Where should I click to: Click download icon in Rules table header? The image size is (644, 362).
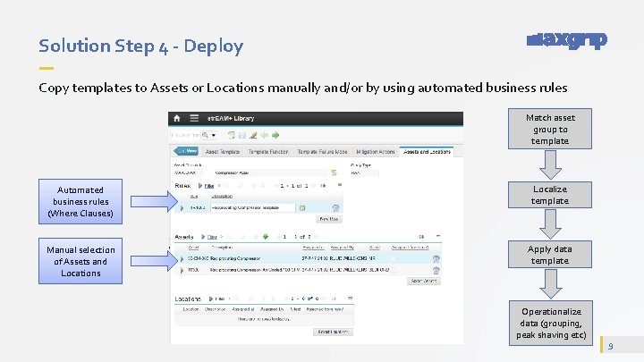pyautogui.click(x=324, y=186)
